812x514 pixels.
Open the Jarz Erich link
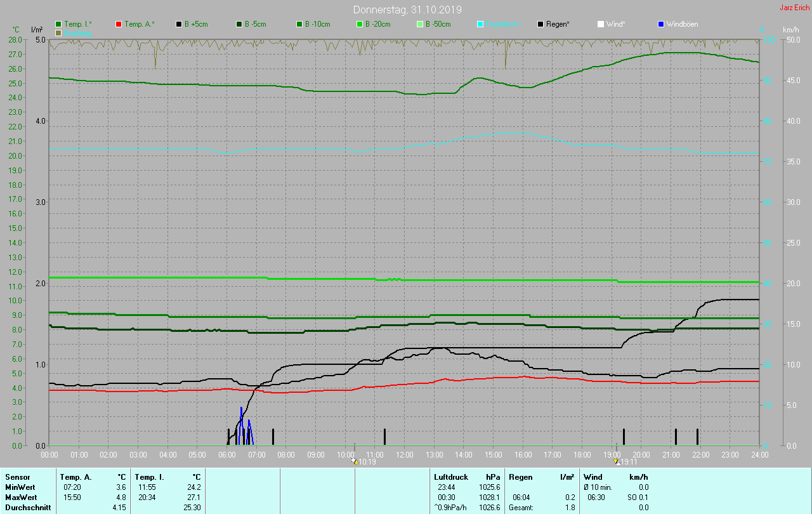point(794,8)
